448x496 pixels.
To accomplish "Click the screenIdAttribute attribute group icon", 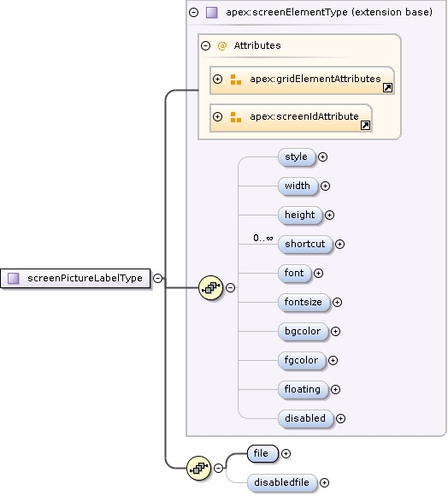I will (x=236, y=117).
